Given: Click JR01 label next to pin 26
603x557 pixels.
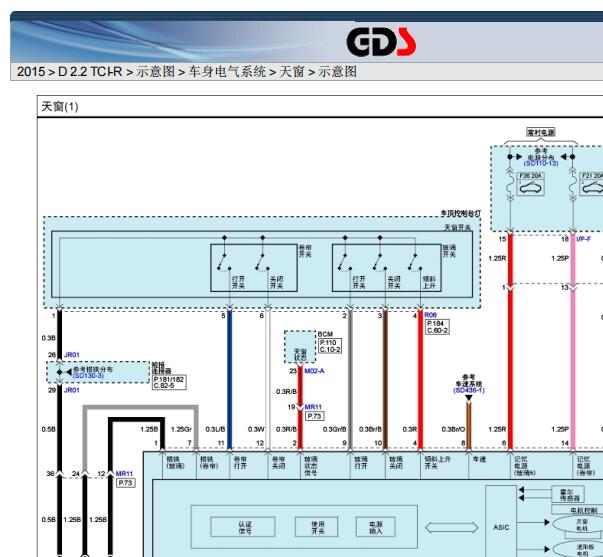Looking at the screenshot, I should point(72,355).
